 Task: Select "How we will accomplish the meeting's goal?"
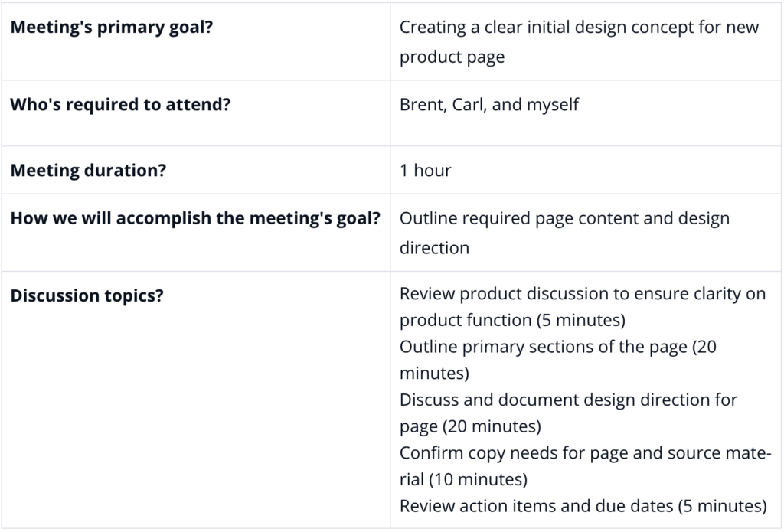(x=195, y=218)
